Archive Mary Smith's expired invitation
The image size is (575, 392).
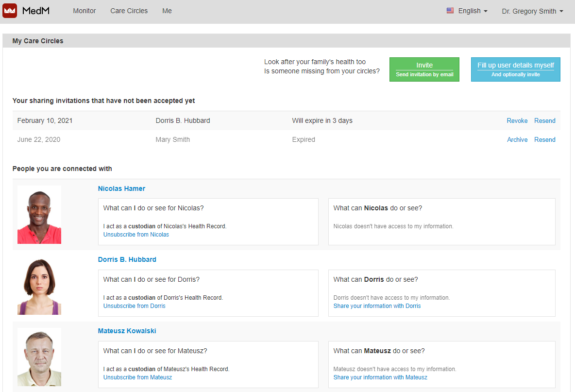(517, 139)
